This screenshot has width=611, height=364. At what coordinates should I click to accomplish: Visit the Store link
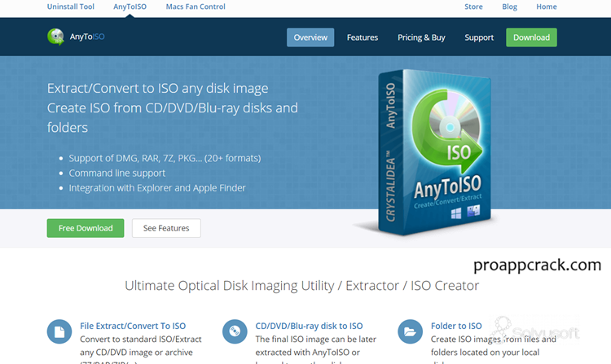pos(473,7)
